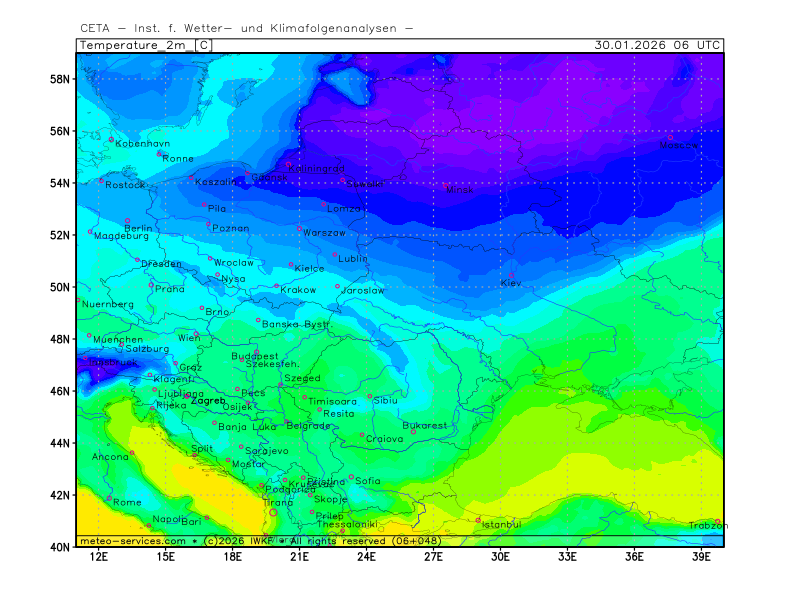Select the Rome city marker
Viewport: 800px width, 600px height.
click(109, 497)
